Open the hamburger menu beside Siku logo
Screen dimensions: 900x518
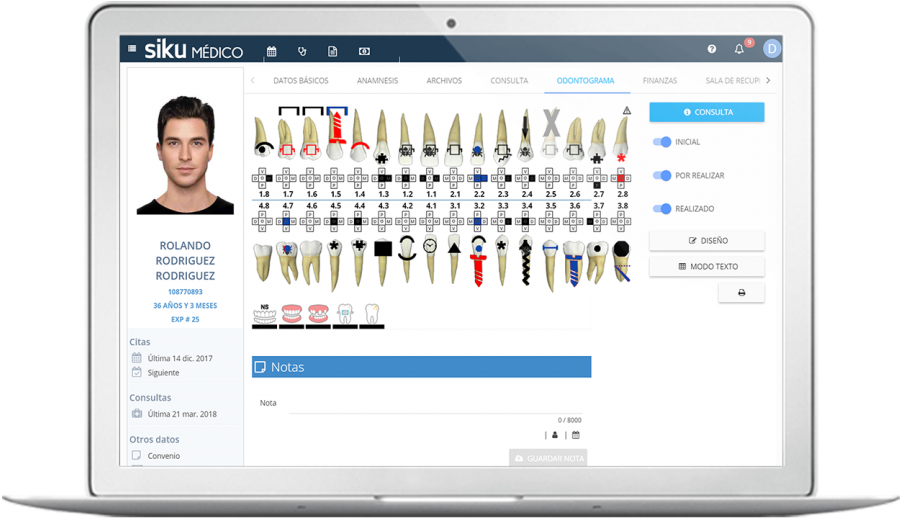click(x=132, y=49)
